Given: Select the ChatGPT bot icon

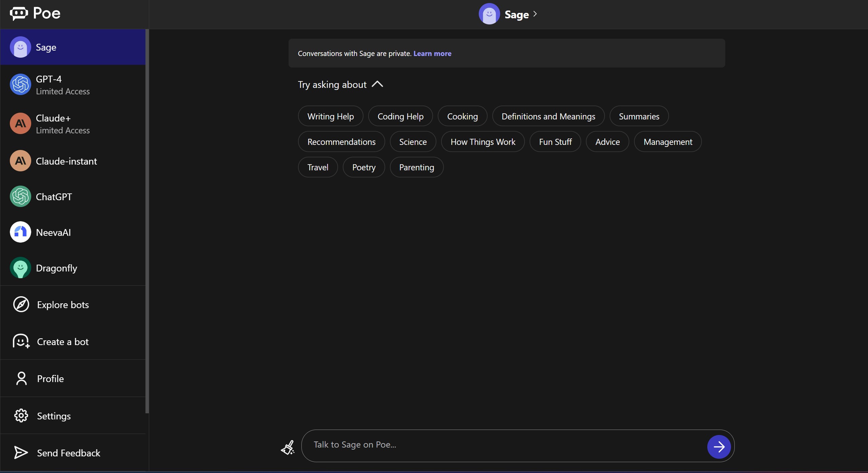Looking at the screenshot, I should click(20, 196).
